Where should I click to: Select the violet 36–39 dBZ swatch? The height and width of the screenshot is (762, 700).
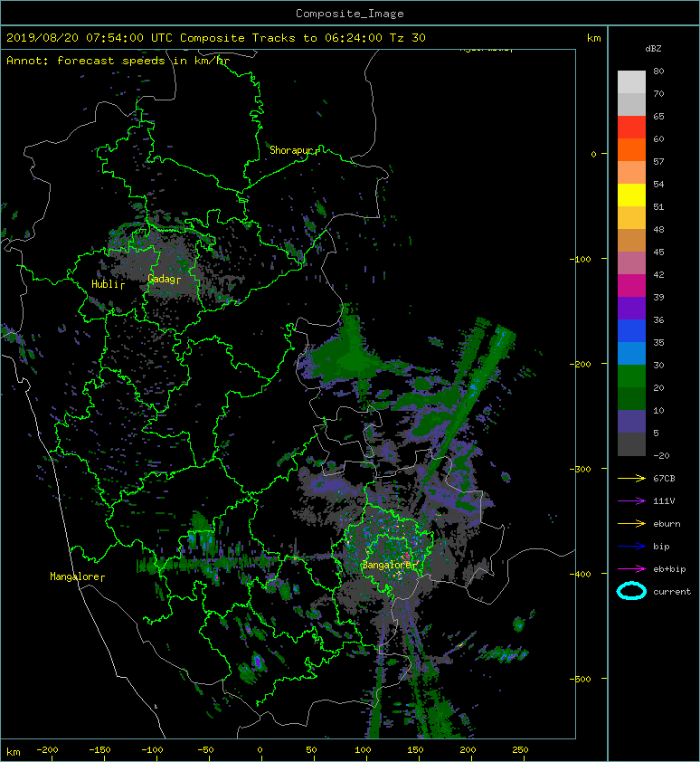coord(631,308)
